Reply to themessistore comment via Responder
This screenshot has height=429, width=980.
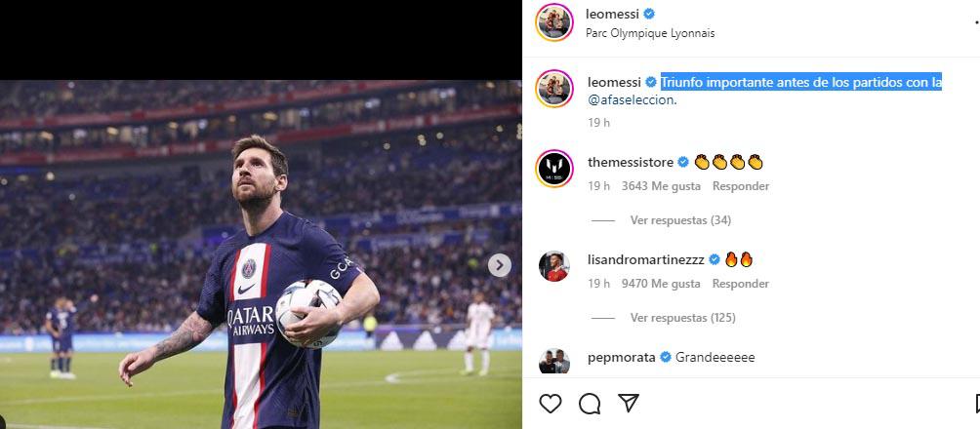pos(740,186)
